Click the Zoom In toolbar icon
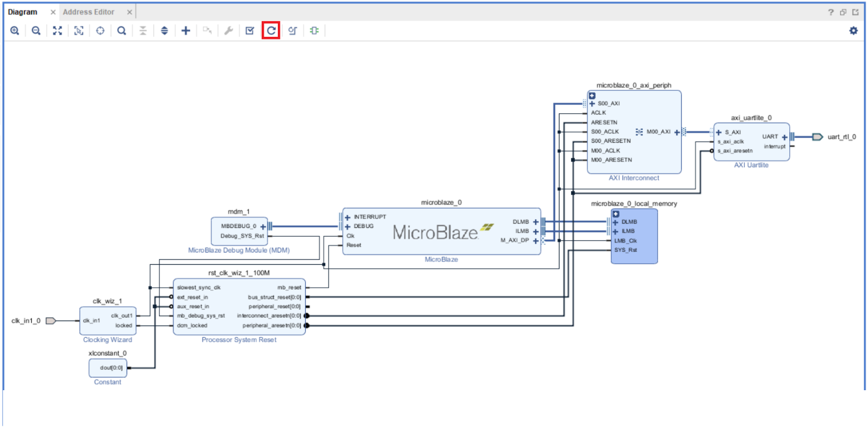This screenshot has height=427, width=868. point(15,31)
